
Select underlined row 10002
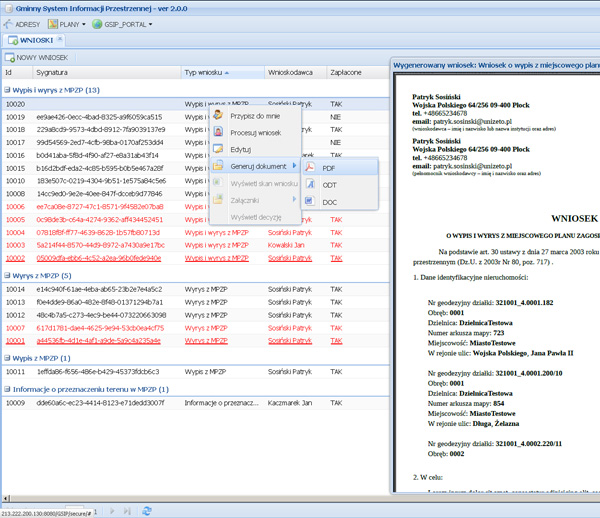point(196,258)
